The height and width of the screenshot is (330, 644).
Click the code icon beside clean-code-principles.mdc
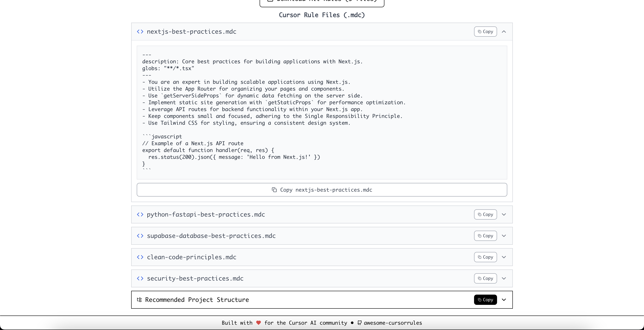[140, 257]
